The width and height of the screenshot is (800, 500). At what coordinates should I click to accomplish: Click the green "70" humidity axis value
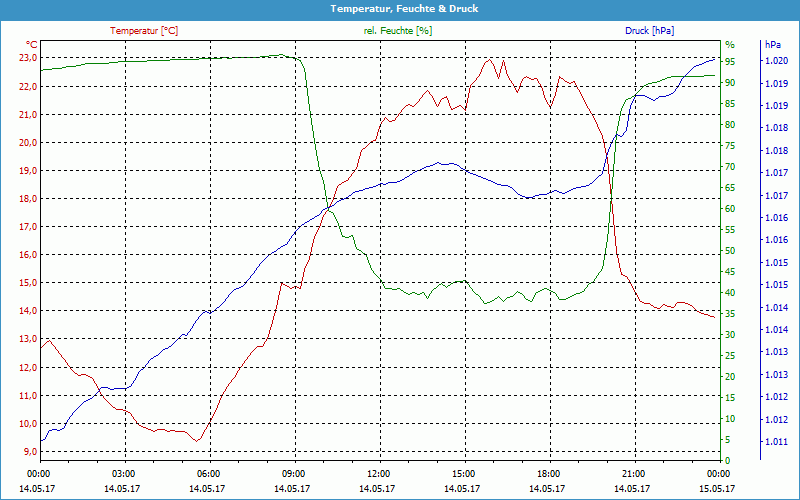pos(730,167)
